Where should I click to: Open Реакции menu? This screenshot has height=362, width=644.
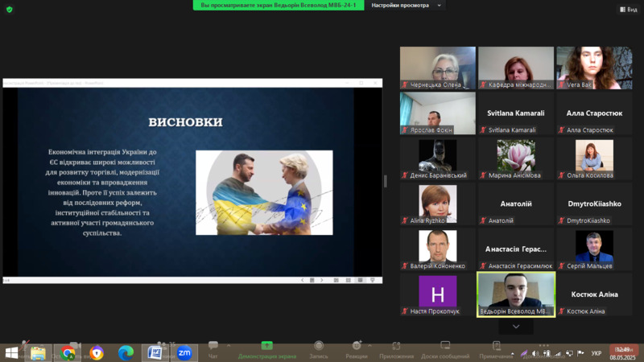pyautogui.click(x=356, y=350)
